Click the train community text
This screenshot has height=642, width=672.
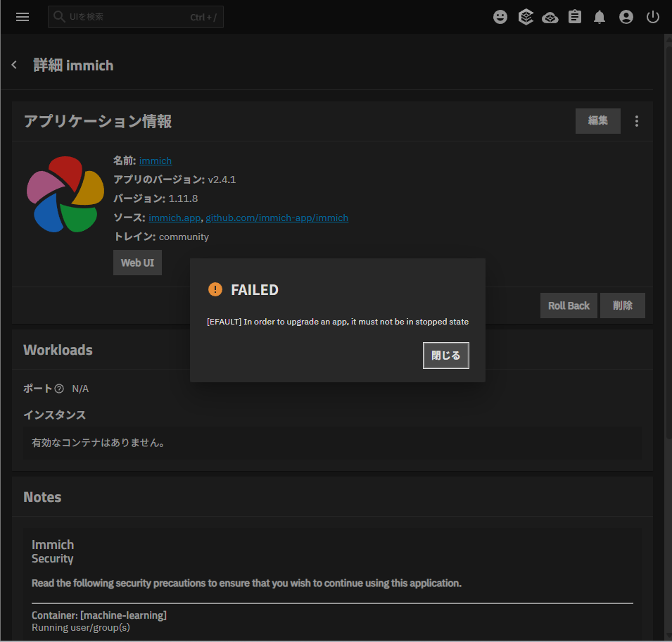[184, 237]
